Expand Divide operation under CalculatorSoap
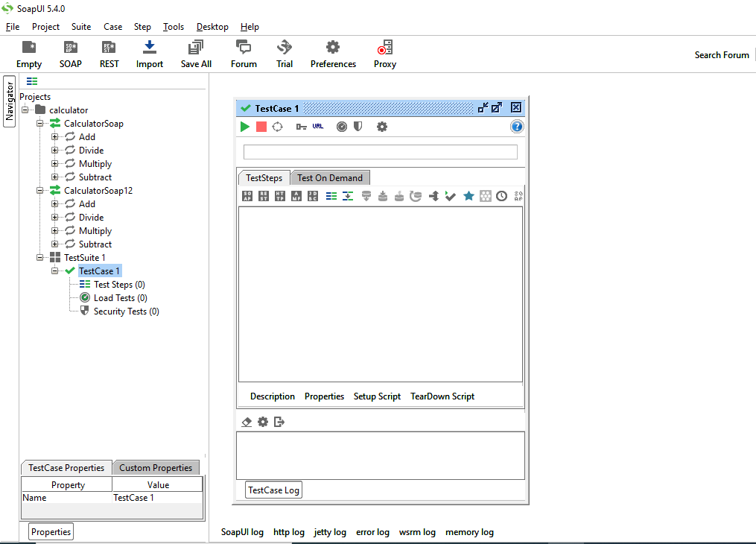This screenshot has width=756, height=544. coord(55,151)
